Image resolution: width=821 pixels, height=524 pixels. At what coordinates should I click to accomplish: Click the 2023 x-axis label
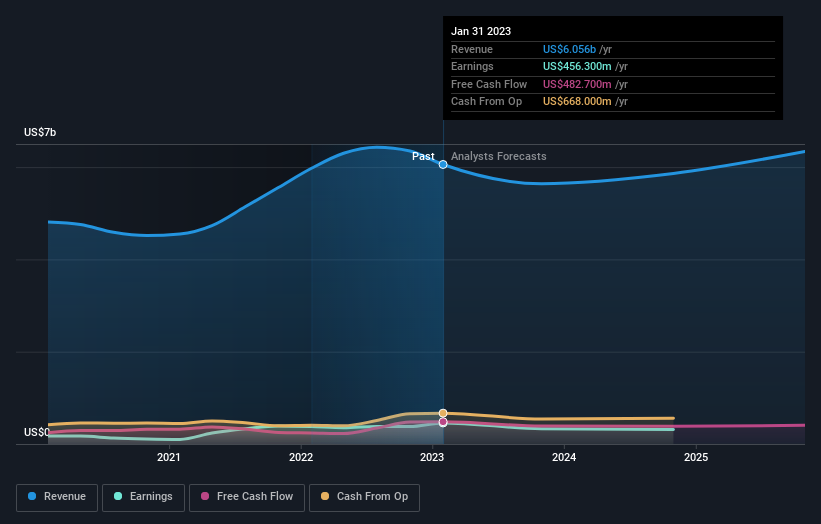(432, 458)
